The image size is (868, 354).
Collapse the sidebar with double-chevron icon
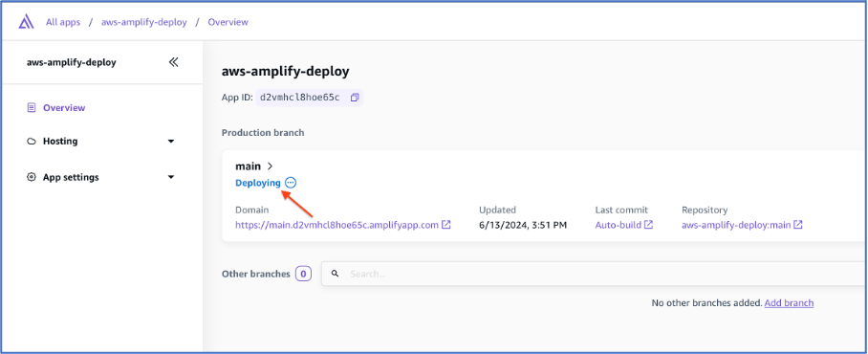[173, 62]
